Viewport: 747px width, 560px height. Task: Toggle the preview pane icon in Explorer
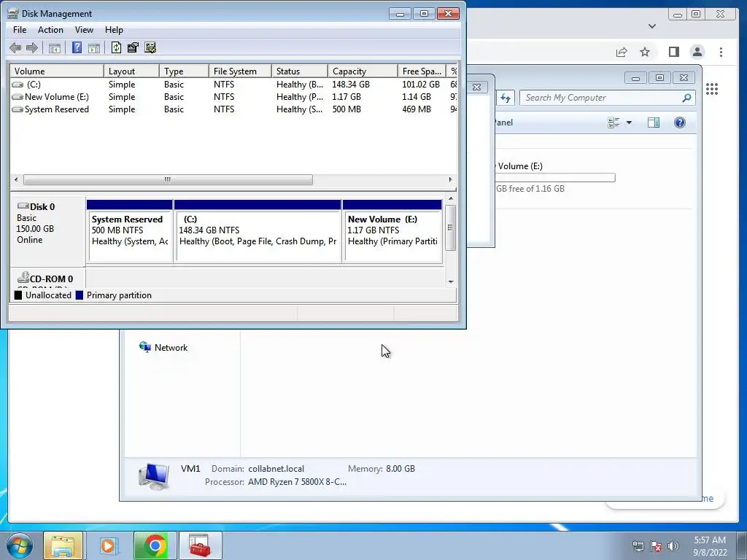pos(654,122)
